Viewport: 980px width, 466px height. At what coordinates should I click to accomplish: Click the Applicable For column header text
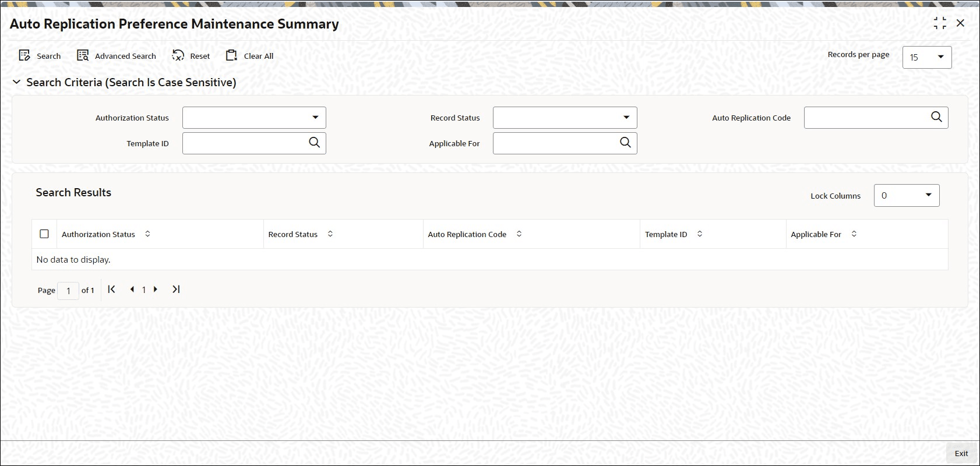tap(816, 234)
